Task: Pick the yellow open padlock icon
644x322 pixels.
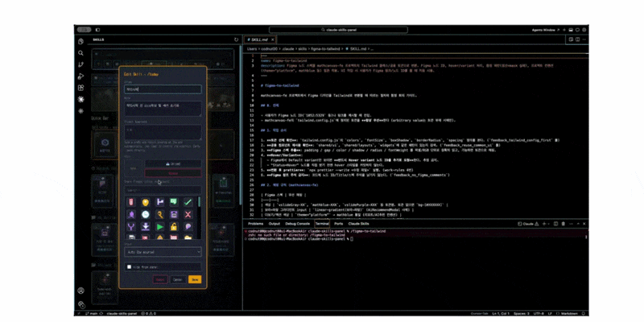Action: click(174, 227)
